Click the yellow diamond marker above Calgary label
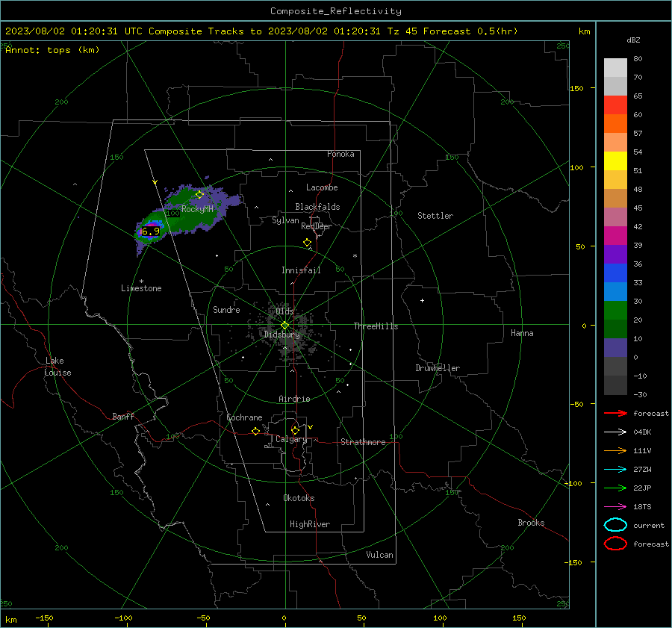 [x=295, y=430]
